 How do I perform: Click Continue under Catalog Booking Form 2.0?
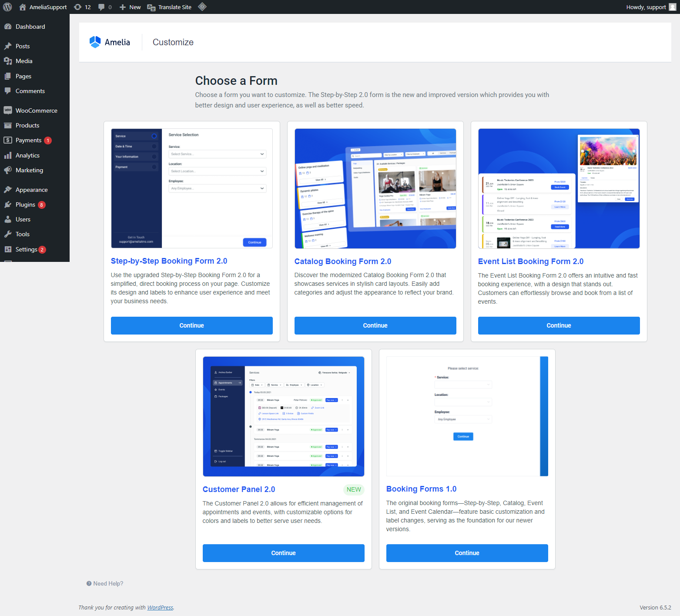(x=375, y=325)
